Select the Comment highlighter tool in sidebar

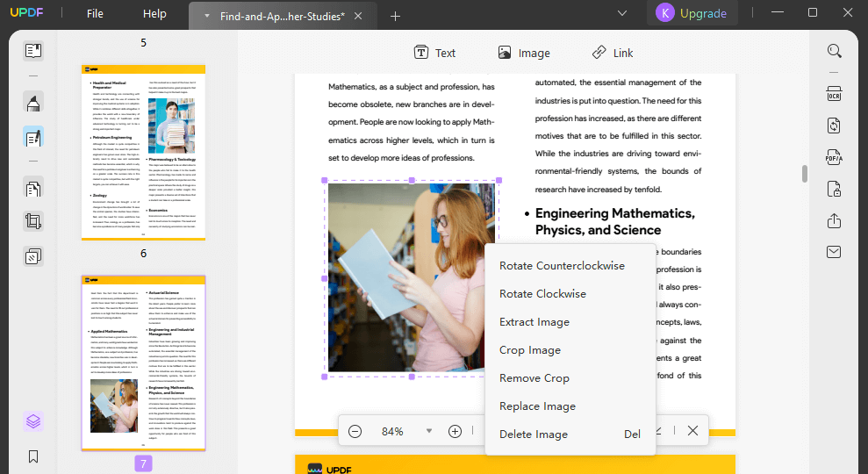click(33, 103)
